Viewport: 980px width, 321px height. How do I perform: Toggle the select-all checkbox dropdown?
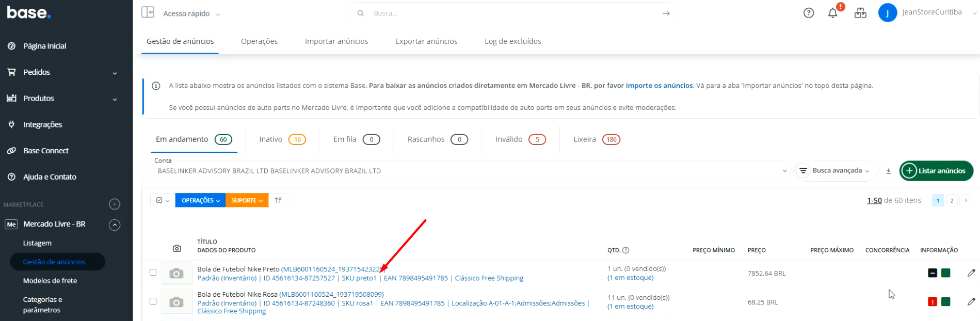163,200
